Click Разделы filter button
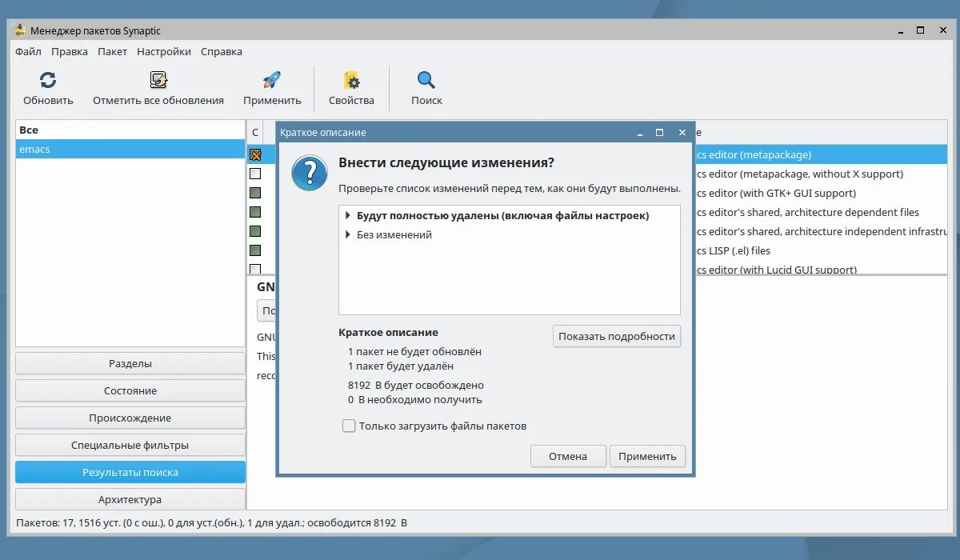Image resolution: width=960 pixels, height=560 pixels. tap(130, 363)
